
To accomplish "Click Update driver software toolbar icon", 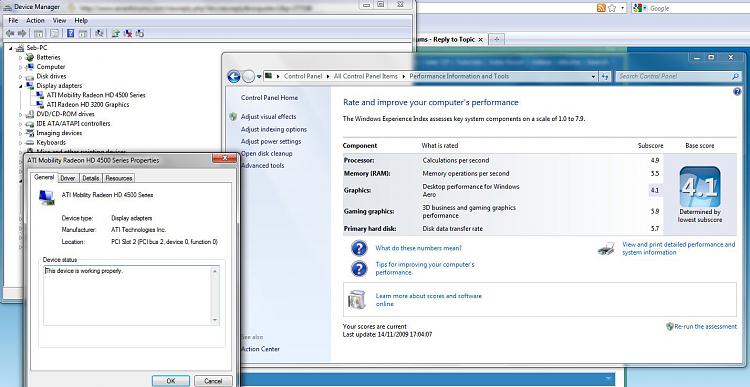I will (115, 33).
